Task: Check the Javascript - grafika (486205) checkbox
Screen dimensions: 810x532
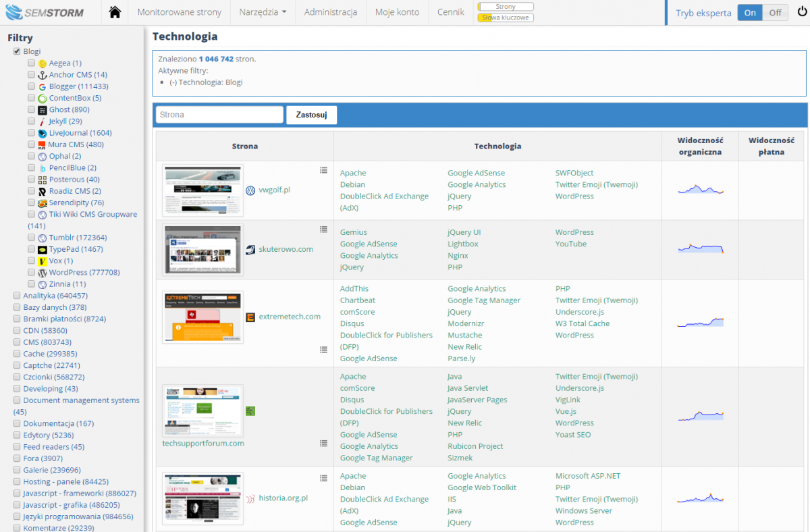Action: 17,505
